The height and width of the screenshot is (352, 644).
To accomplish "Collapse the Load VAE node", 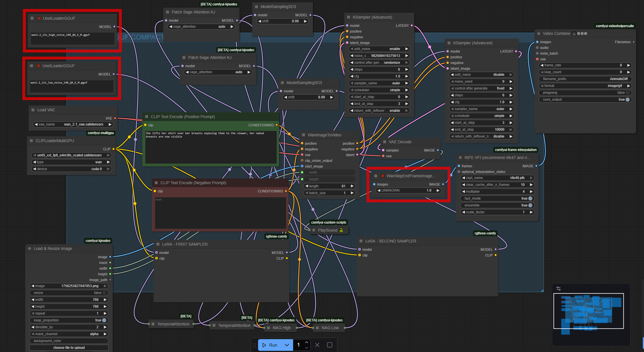I will 33,110.
